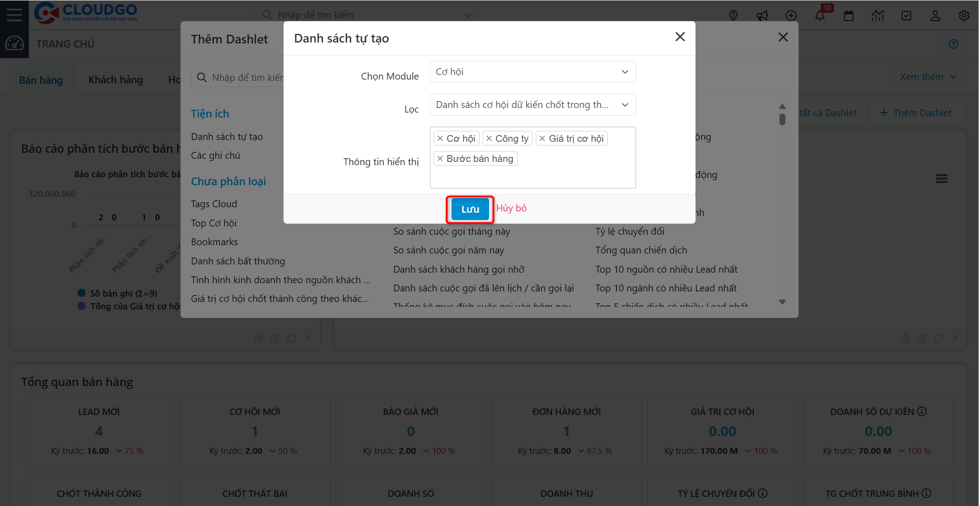Remove the 'Công ty' tag from Thông tin hiển thị
The width and height of the screenshot is (980, 506).
[490, 138]
